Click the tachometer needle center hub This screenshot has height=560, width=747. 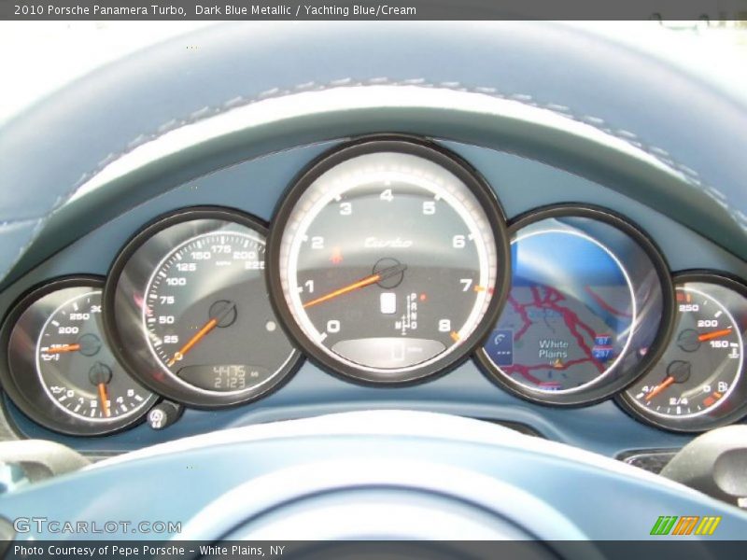click(388, 273)
